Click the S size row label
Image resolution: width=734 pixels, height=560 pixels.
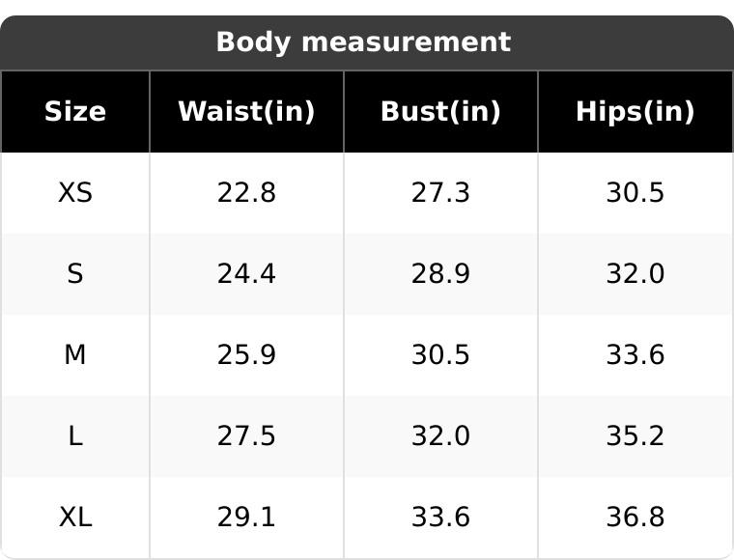[75, 273]
